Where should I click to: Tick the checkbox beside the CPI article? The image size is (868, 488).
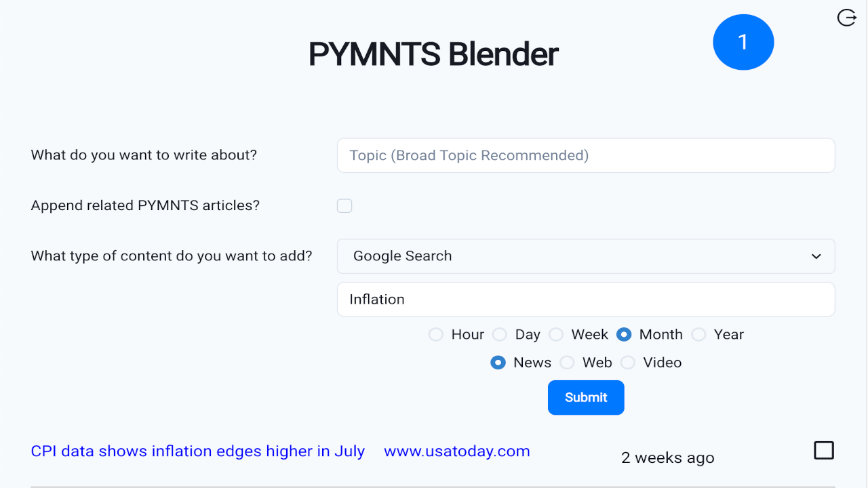coord(823,450)
